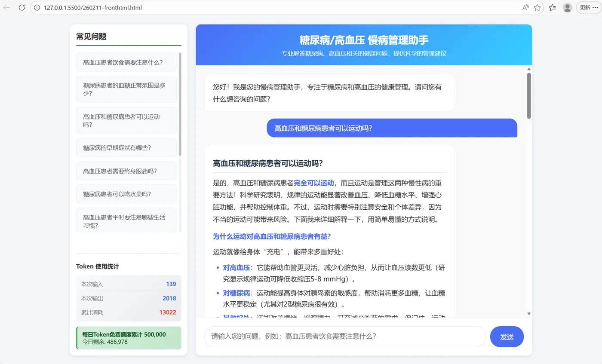Click 糖尿病的早期症状有哪些? in sidebar
602x364 pixels.
point(126,147)
